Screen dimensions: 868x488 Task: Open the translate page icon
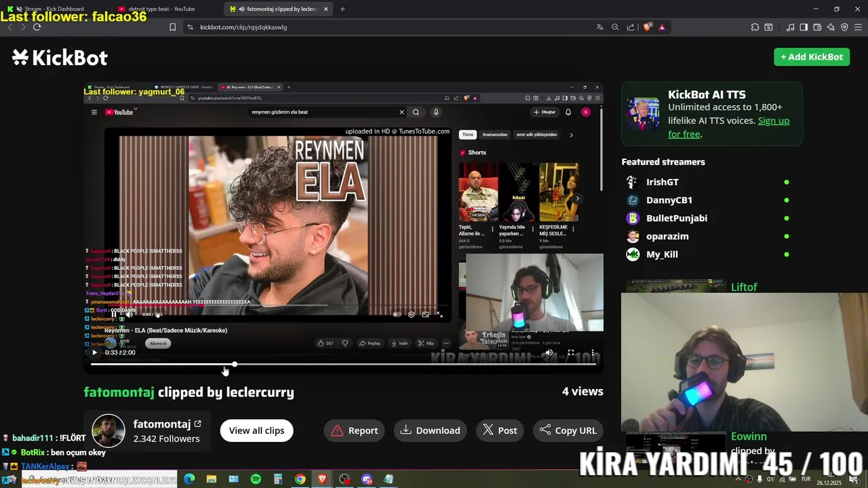[599, 27]
